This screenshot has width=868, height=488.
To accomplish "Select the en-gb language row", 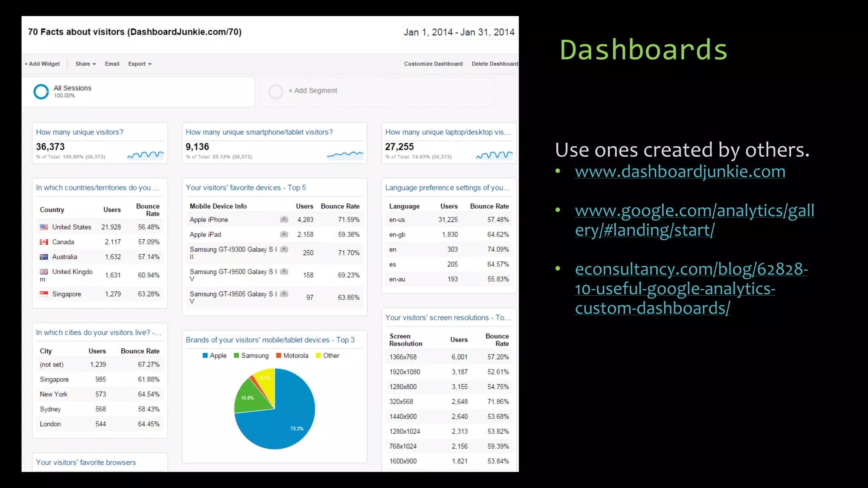I will point(449,234).
